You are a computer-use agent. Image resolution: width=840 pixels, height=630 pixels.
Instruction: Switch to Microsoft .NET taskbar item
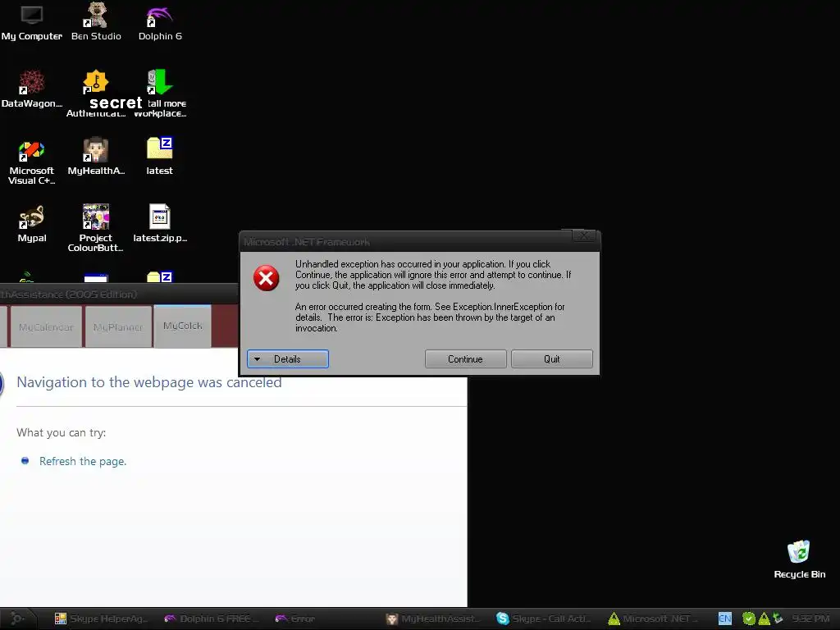(654, 619)
